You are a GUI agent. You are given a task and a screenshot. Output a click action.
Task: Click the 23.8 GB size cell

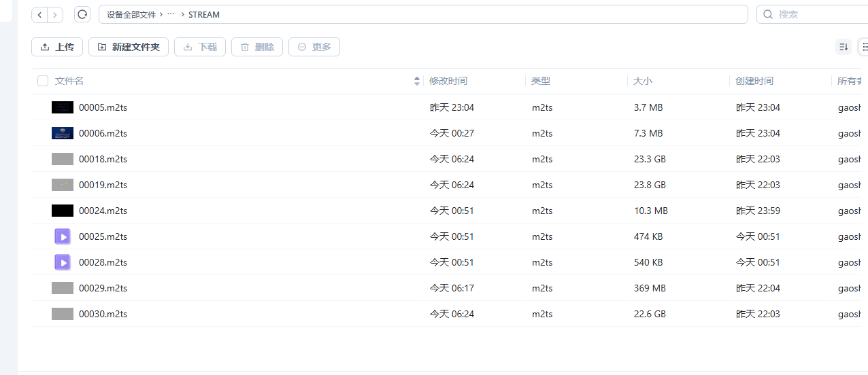[x=650, y=185]
